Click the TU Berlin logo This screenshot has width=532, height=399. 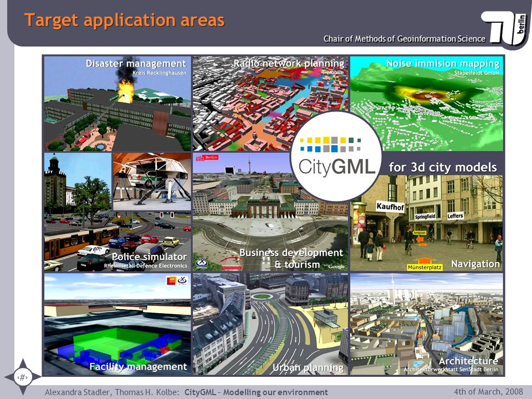tap(504, 28)
